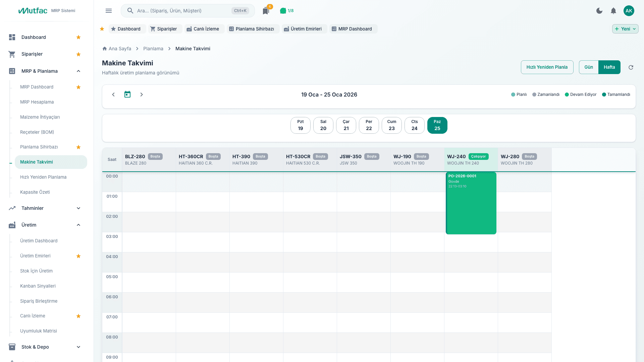
Task: Toggle dark mode moon icon
Action: (x=599, y=11)
